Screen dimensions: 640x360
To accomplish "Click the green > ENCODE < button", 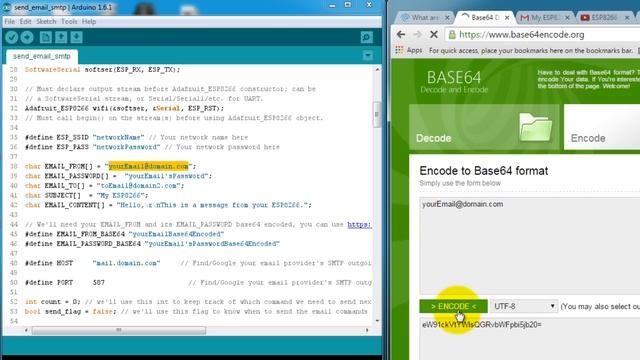I will (x=453, y=306).
